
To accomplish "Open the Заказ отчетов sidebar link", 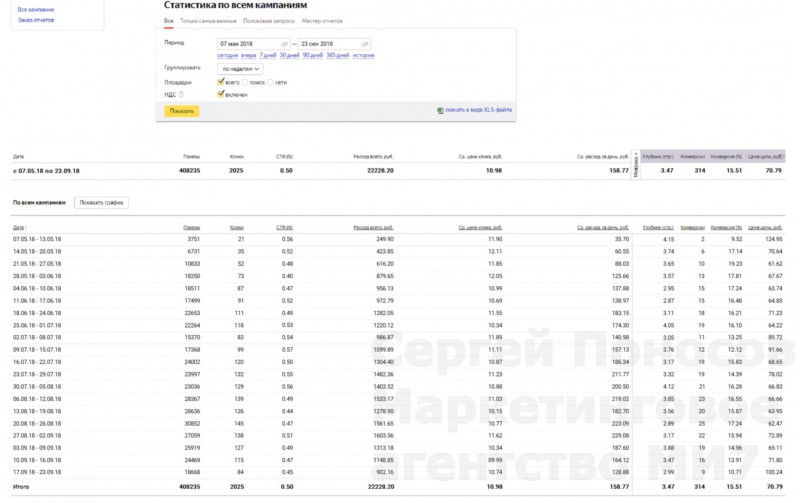I will tap(36, 20).
